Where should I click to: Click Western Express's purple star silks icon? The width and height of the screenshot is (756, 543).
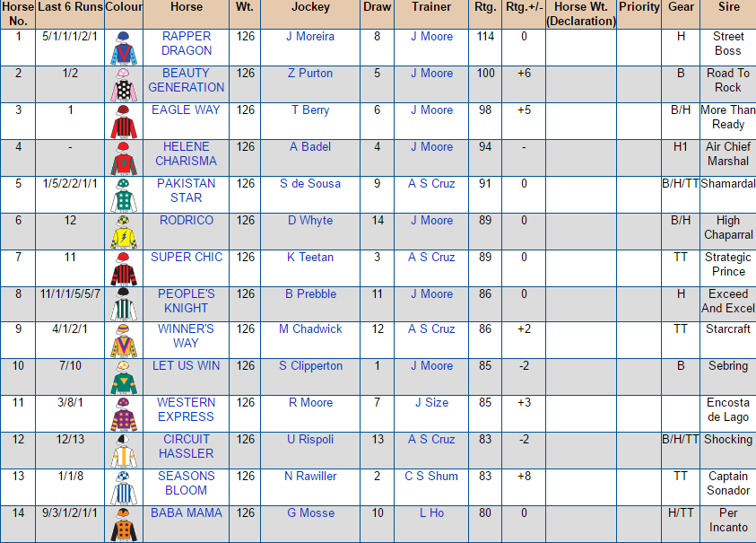coord(124,414)
